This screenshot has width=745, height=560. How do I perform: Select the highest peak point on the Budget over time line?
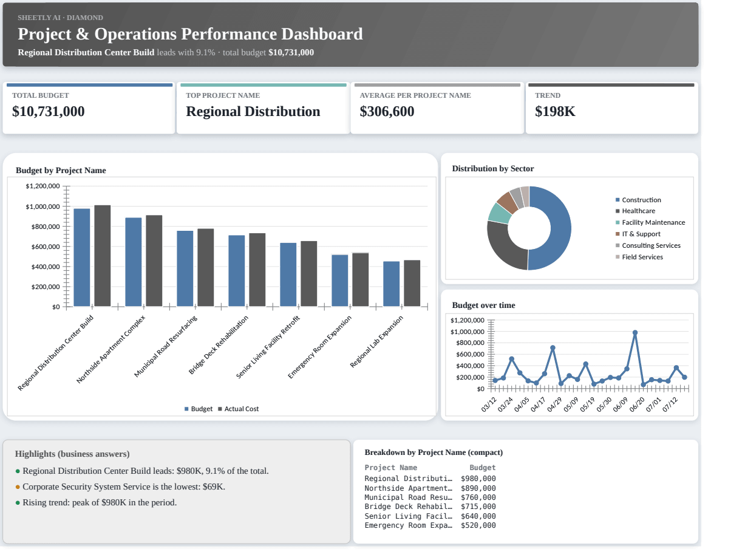click(635, 333)
